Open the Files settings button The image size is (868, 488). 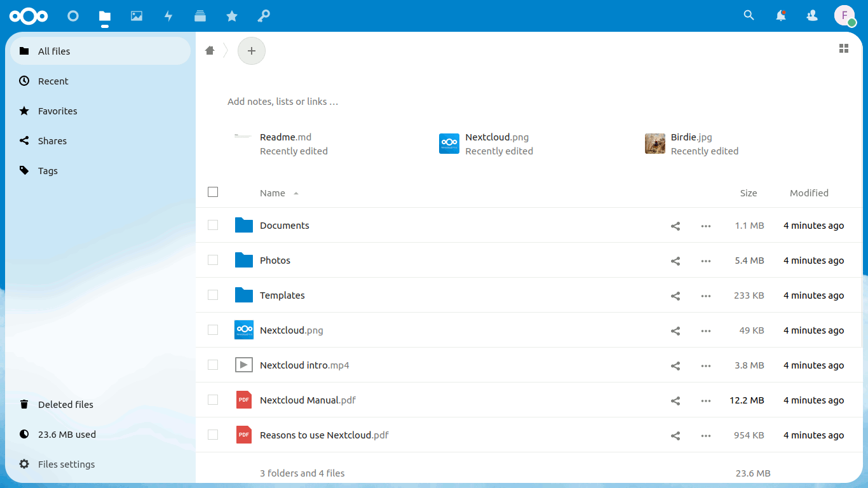tap(66, 464)
